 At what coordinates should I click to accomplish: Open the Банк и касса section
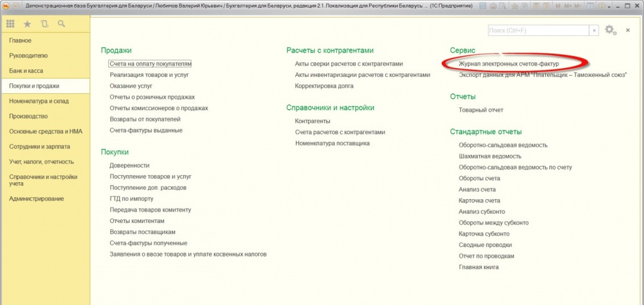26,71
